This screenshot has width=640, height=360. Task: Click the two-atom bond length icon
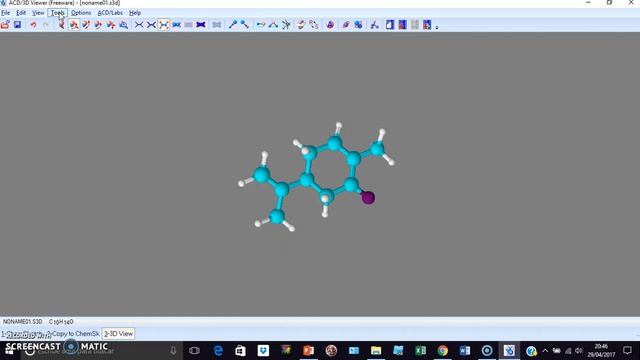(261, 25)
